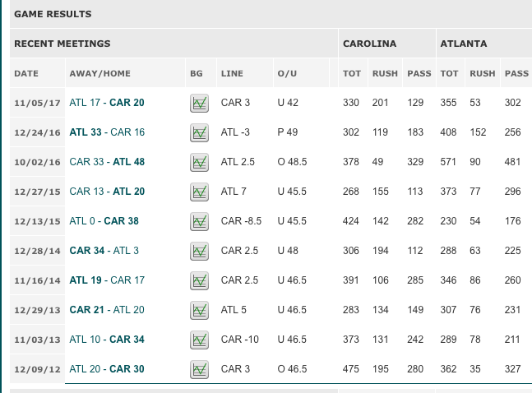Open the ATL 17 - CAR 20 matchup link
This screenshot has width=532, height=393.
coord(107,103)
